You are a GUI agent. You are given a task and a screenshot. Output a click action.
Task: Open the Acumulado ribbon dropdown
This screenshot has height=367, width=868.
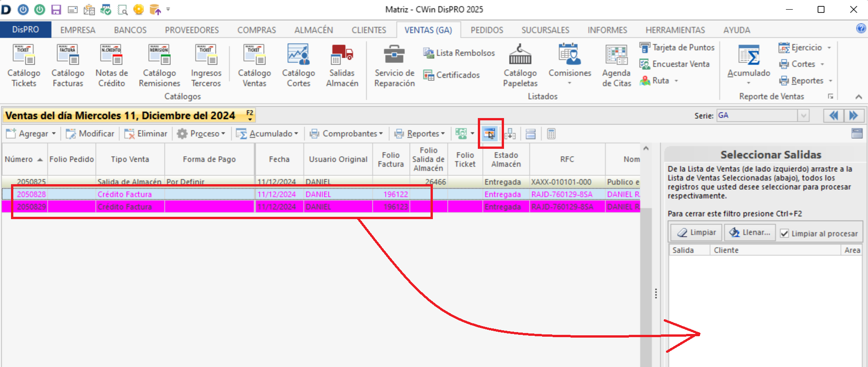[x=749, y=73]
